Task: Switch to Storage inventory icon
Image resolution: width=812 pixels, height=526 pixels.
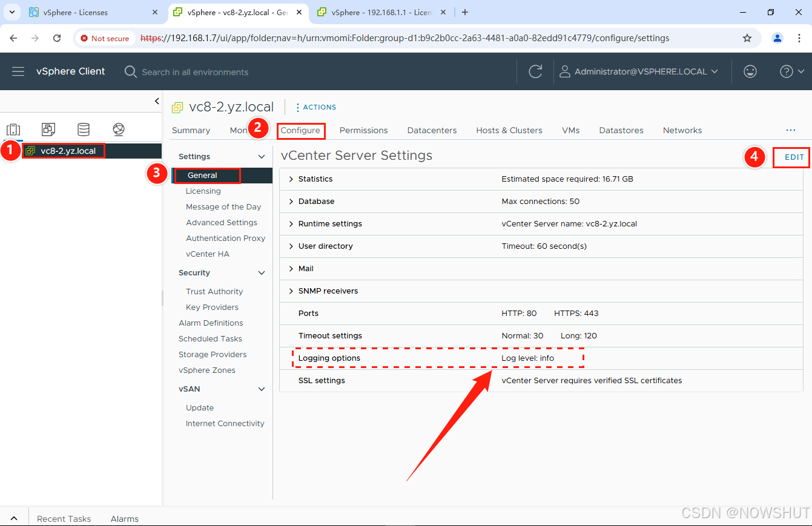Action: click(84, 130)
